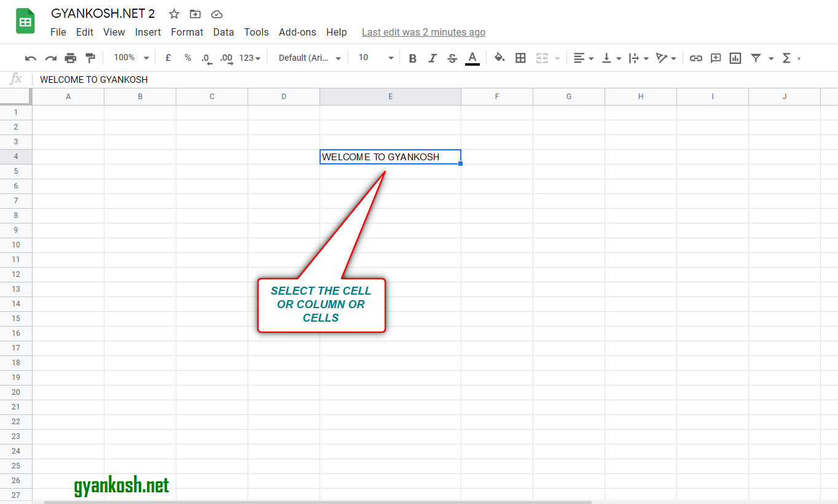The height and width of the screenshot is (504, 838).
Task: Open the 100% zoom dropdown
Action: coord(131,58)
